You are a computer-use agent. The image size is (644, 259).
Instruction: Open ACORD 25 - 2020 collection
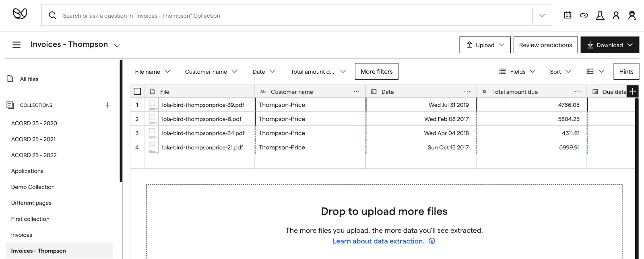pyautogui.click(x=34, y=123)
